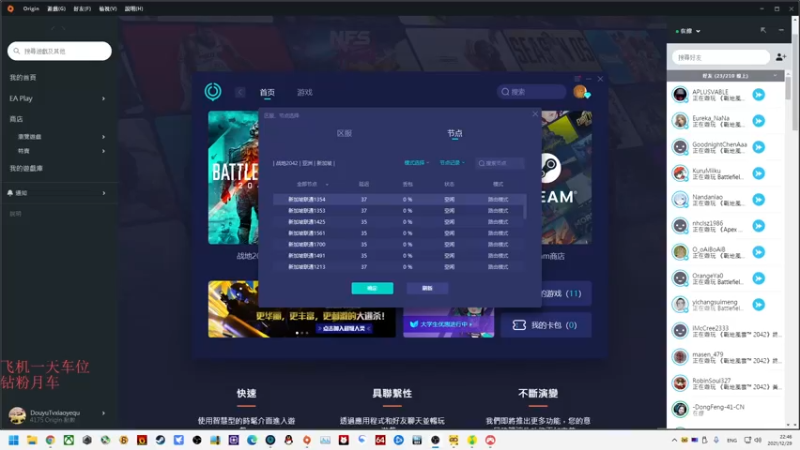Select the 首页 tab in accelerator
Viewport: 800px width, 450px height.
[267, 92]
